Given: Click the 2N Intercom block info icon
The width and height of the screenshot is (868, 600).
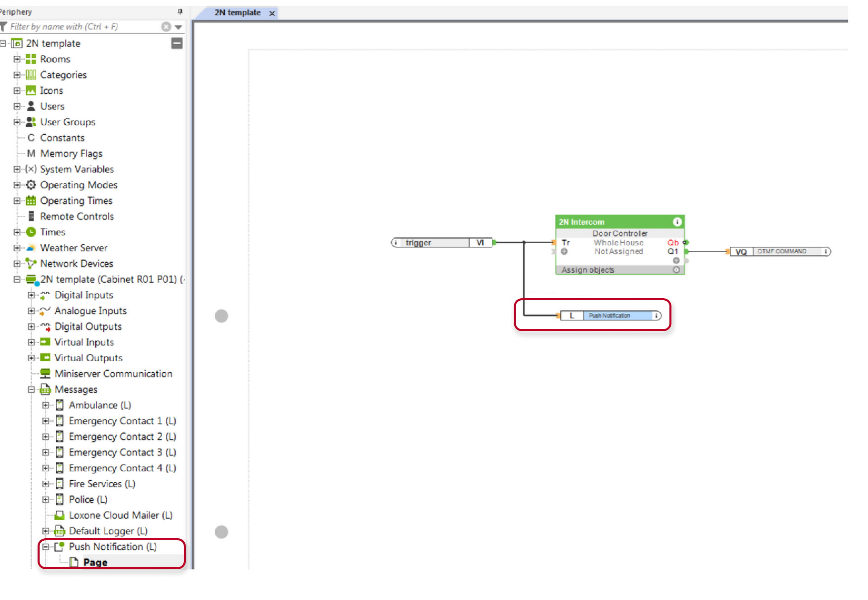Looking at the screenshot, I should click(x=676, y=222).
